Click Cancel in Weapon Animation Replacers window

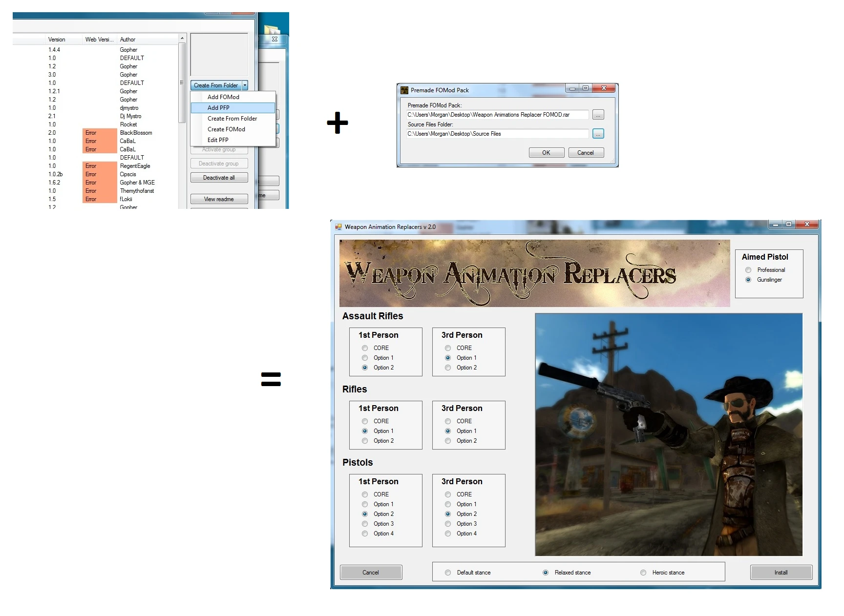coord(371,573)
